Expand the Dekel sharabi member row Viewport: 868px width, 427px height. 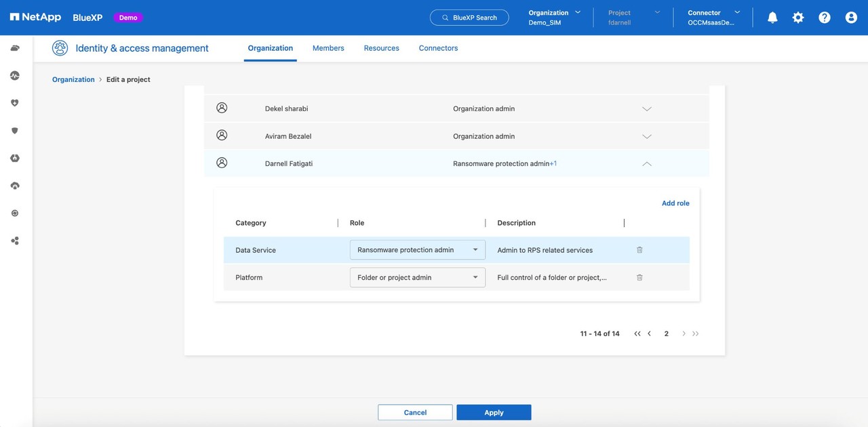tap(646, 109)
